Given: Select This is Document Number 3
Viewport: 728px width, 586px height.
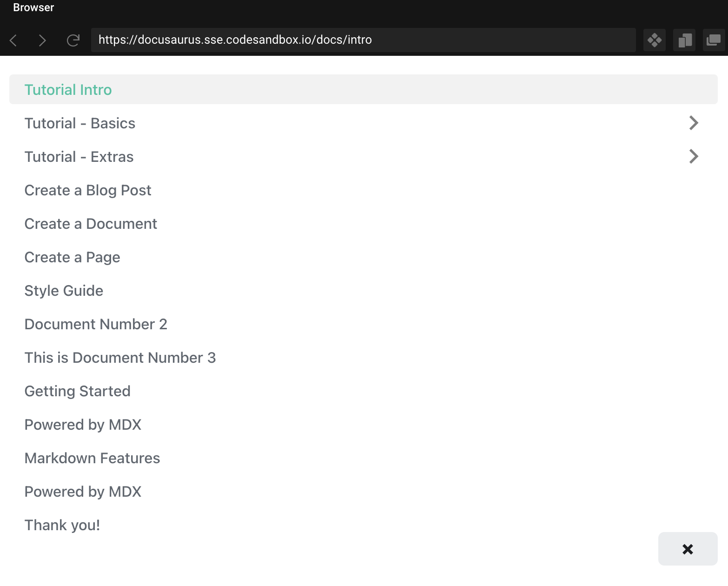Looking at the screenshot, I should pos(120,357).
